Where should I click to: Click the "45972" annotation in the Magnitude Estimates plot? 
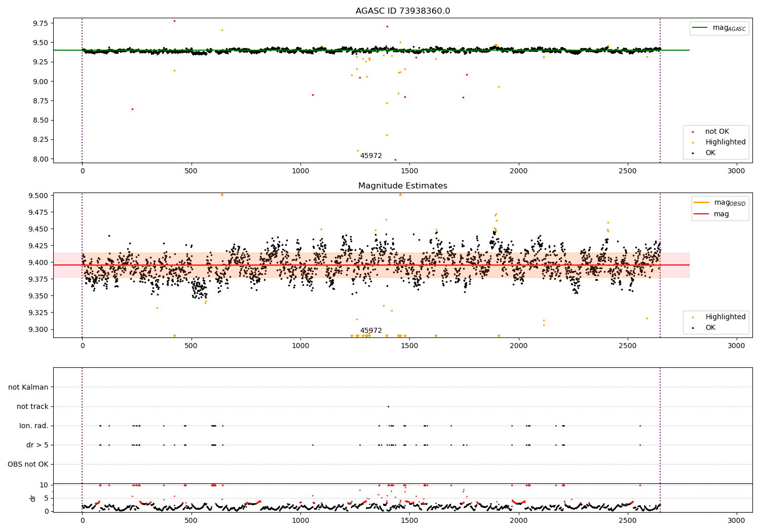coord(371,331)
